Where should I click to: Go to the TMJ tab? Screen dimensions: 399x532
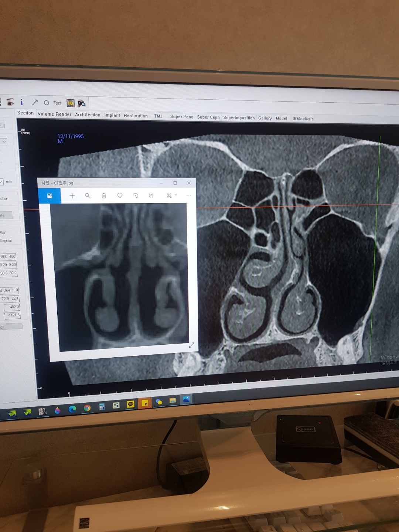click(x=158, y=116)
